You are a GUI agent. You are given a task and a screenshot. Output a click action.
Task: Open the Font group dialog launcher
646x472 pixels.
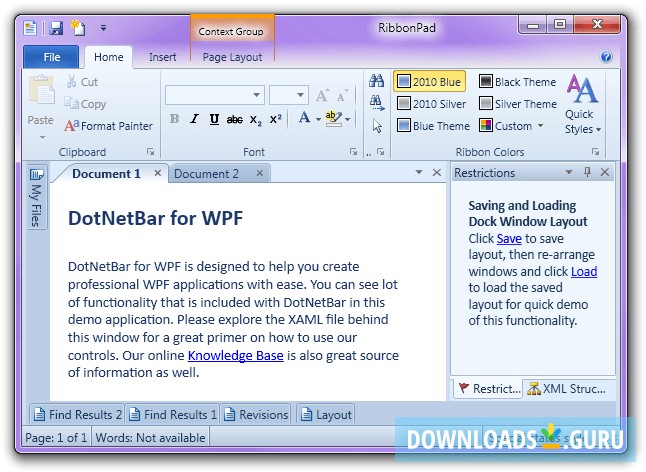353,152
